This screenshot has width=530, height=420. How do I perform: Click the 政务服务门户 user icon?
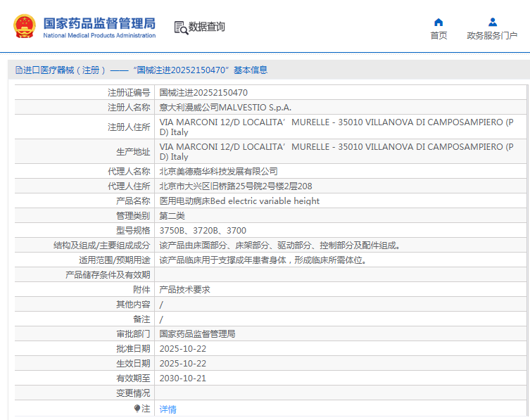[493, 23]
